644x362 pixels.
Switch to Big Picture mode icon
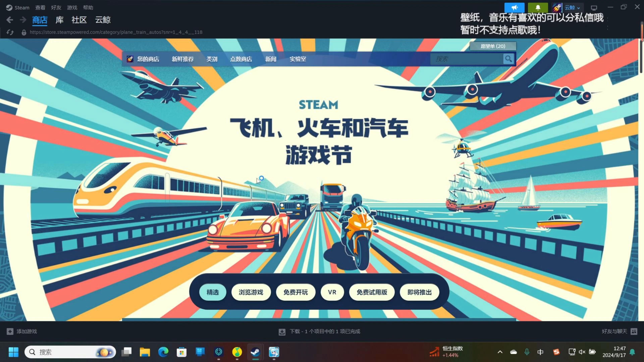coord(594,8)
